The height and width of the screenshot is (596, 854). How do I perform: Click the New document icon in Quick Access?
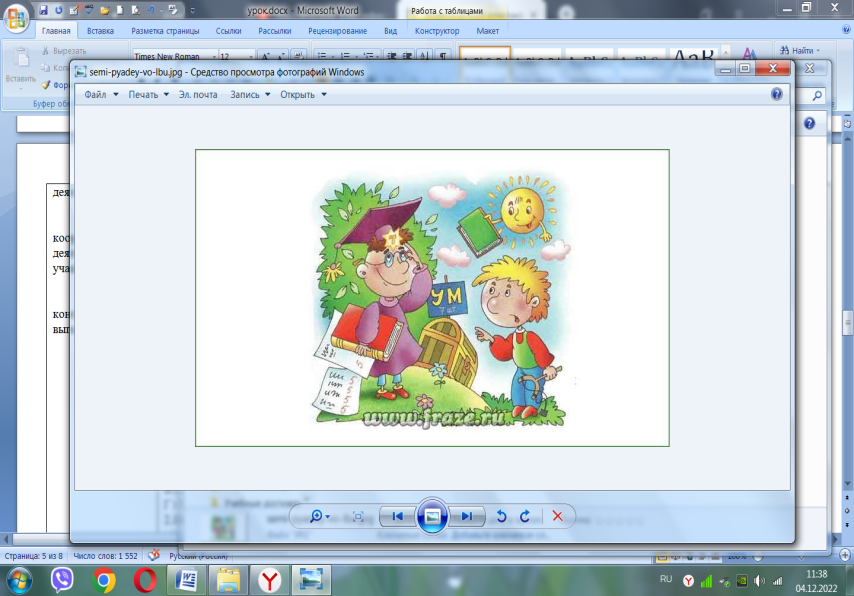(x=120, y=10)
